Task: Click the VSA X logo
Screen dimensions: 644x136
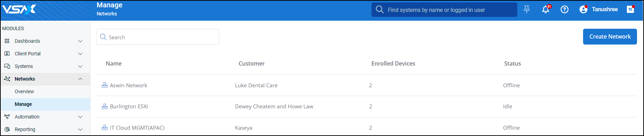Action: [19, 9]
